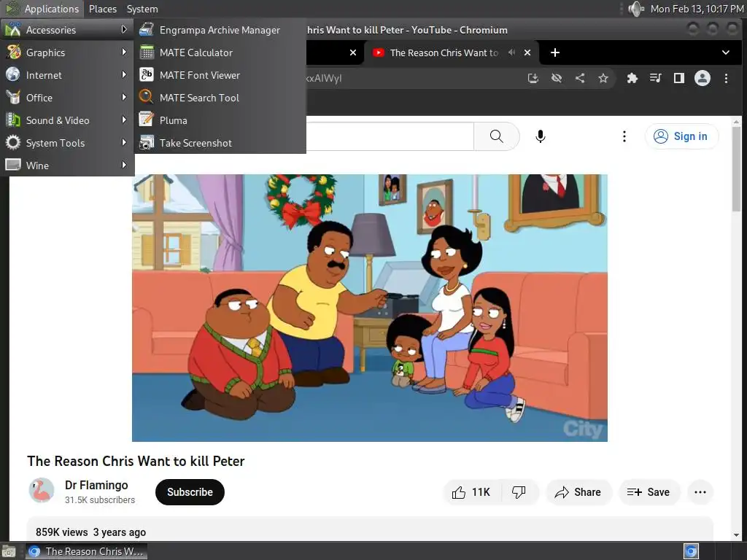The width and height of the screenshot is (747, 560).
Task: Open MATE Font Viewer
Action: [x=220, y=75]
